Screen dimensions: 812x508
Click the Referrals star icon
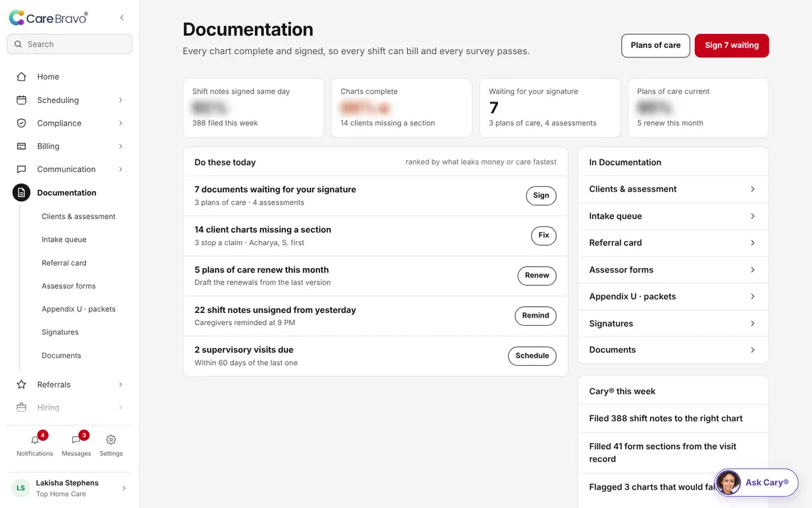coord(22,384)
